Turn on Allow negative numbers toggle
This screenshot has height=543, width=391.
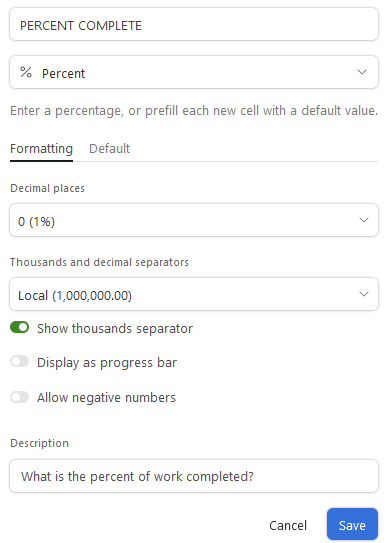coord(19,397)
